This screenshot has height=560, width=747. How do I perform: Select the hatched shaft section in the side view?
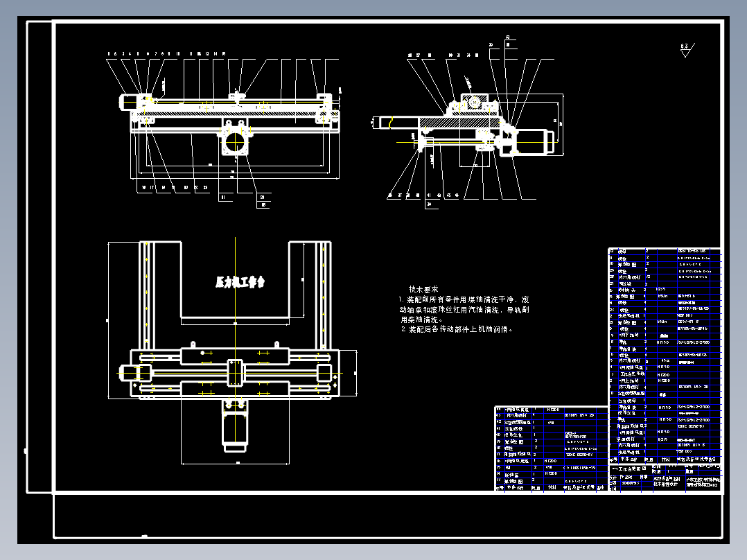coord(459,123)
